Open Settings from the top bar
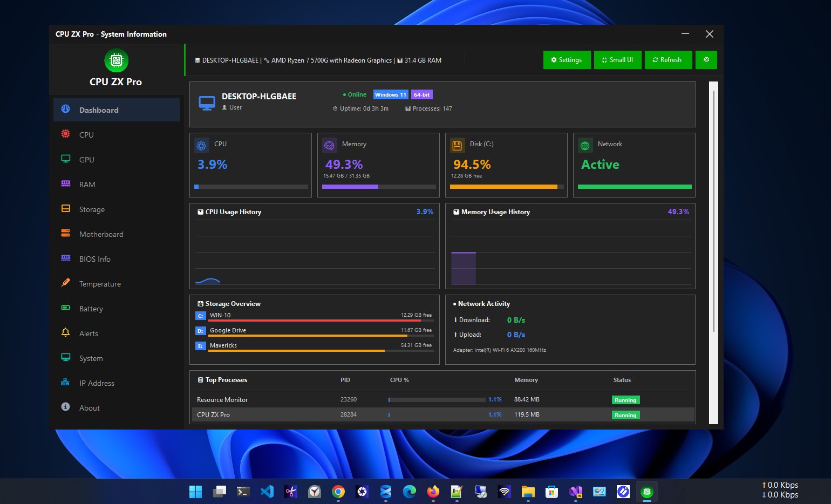The height and width of the screenshot is (504, 831). 567,60
